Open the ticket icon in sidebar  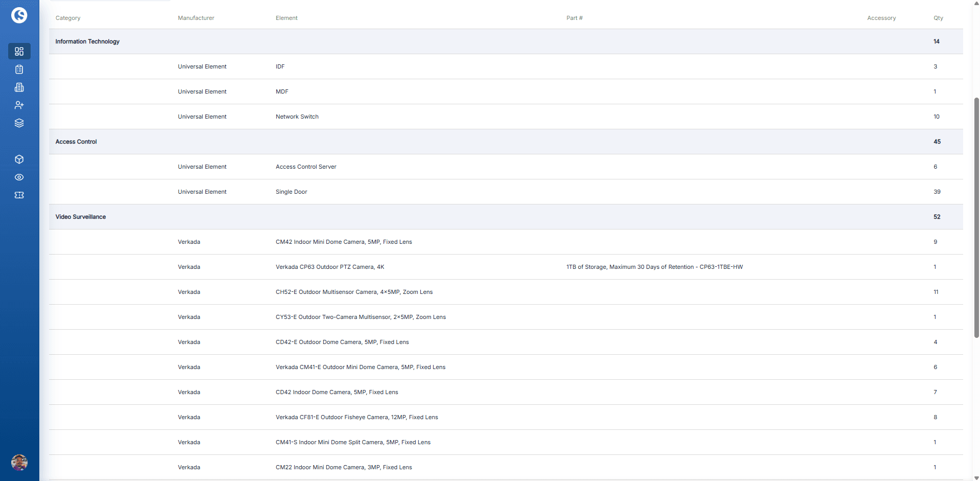pos(19,195)
